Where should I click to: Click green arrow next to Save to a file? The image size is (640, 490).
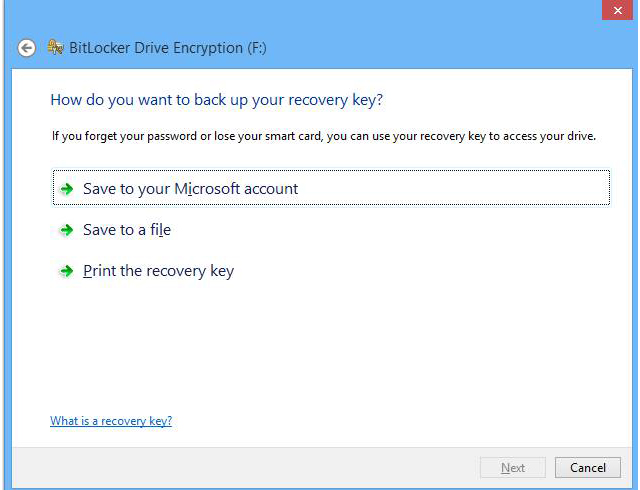click(x=67, y=230)
